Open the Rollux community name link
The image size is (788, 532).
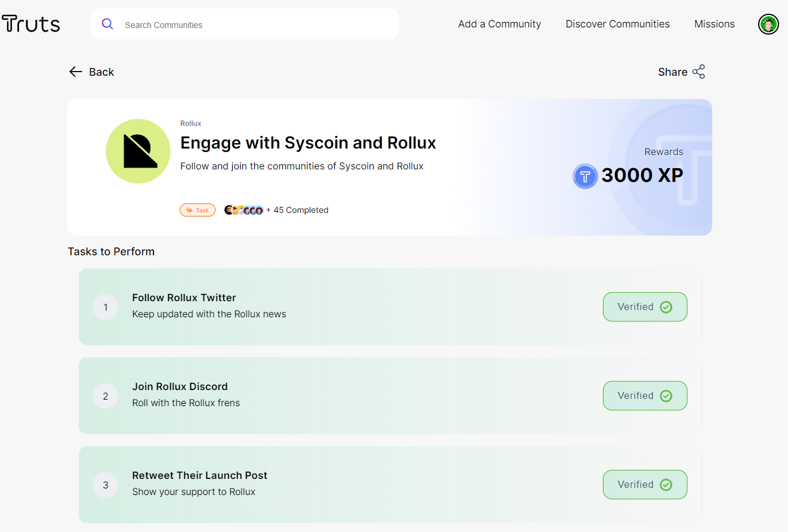coord(191,123)
